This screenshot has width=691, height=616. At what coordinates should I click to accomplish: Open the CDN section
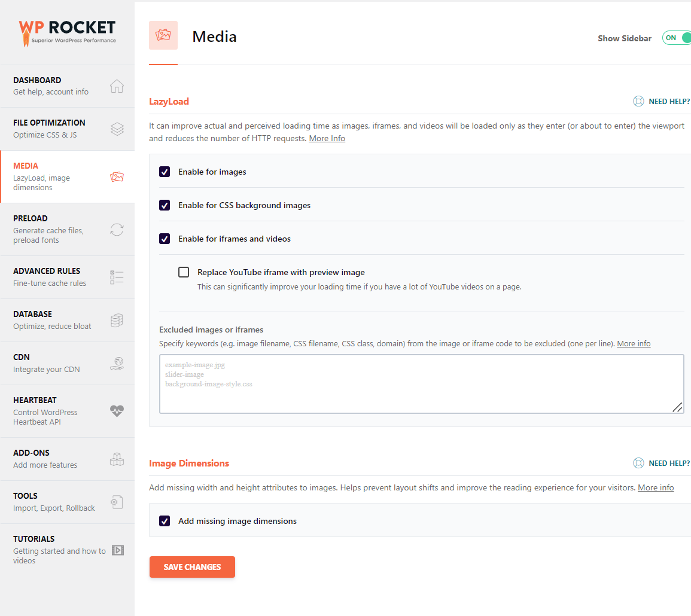click(68, 364)
